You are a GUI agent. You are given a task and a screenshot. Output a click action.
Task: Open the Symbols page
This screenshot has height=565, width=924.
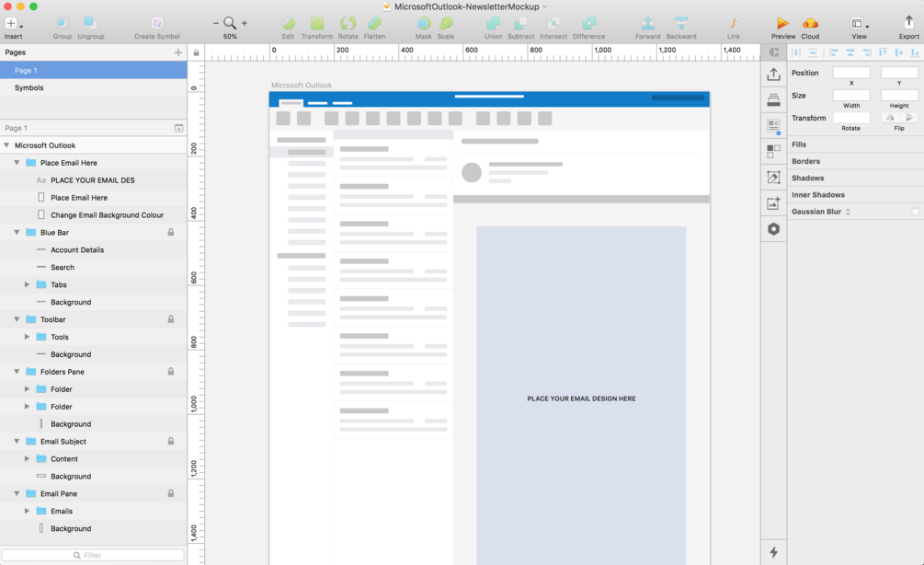(93, 87)
